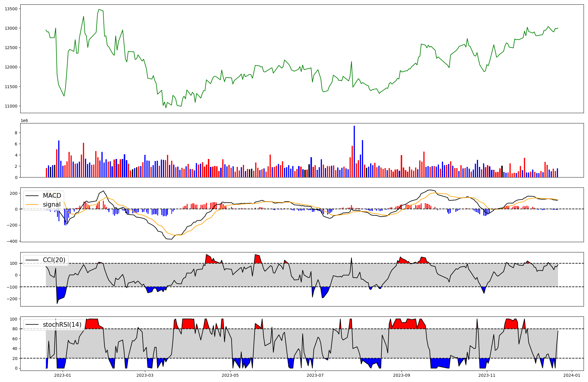The width and height of the screenshot is (588, 382).
Task: Click the tallest blue volume bar
Action: coord(354,151)
